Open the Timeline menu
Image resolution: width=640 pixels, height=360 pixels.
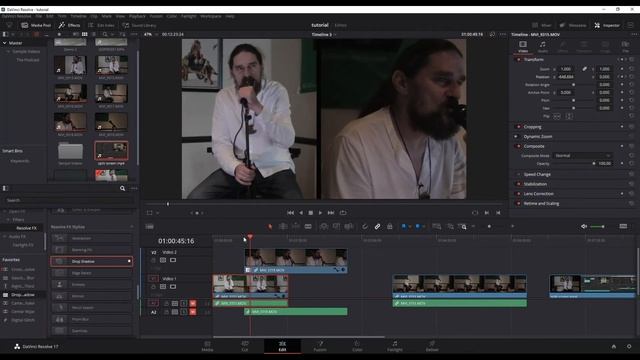point(78,16)
